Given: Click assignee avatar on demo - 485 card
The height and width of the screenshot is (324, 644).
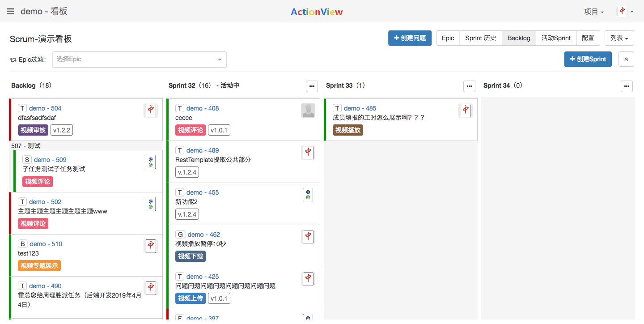Looking at the screenshot, I should click(466, 111).
